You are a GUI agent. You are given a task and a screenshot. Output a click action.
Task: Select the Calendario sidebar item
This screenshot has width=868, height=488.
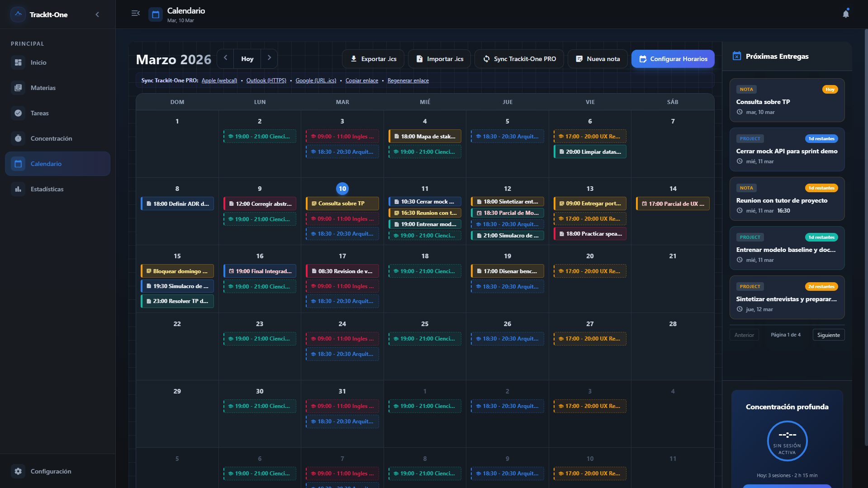point(57,164)
